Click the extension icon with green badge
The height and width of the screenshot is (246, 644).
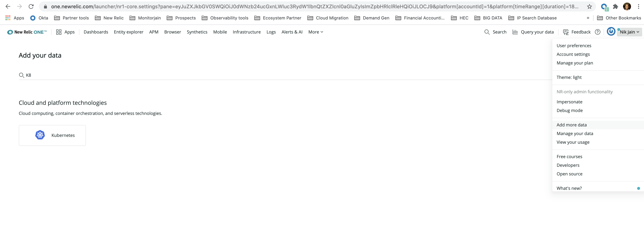pyautogui.click(x=604, y=7)
